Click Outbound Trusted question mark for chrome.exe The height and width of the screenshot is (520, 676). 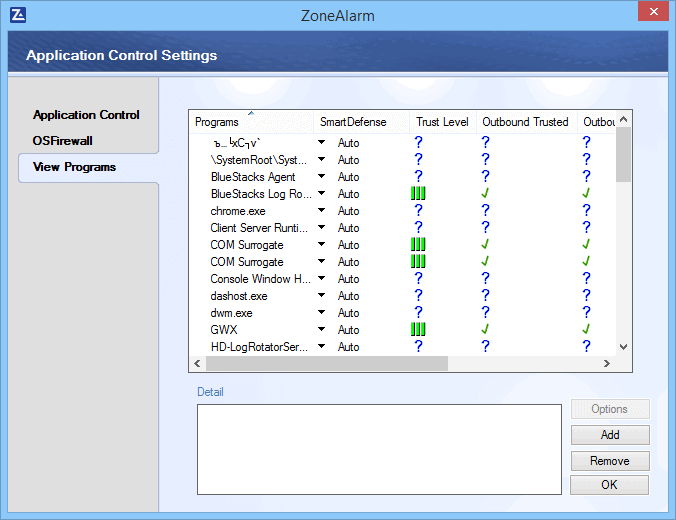(485, 210)
